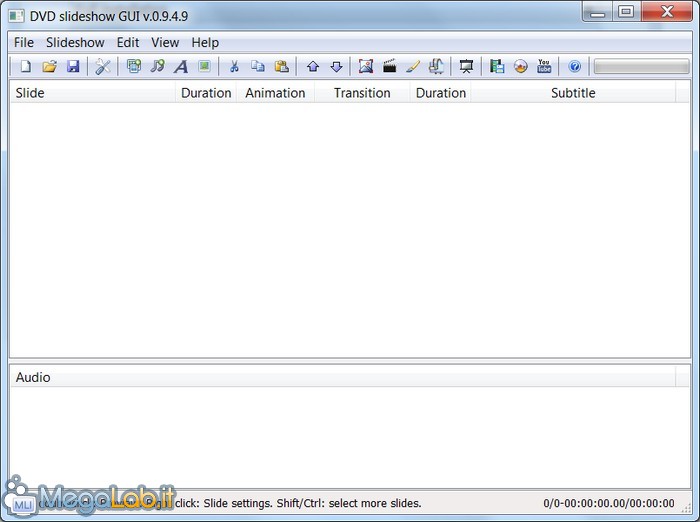The width and height of the screenshot is (700, 522).
Task: Cut slides with the scissors icon
Action: (234, 67)
